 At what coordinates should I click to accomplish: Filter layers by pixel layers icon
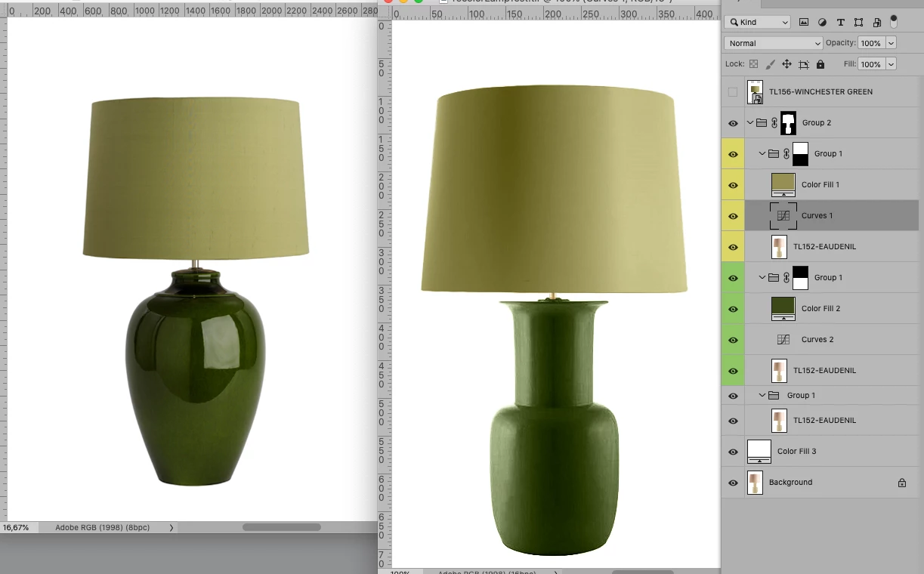(x=803, y=23)
